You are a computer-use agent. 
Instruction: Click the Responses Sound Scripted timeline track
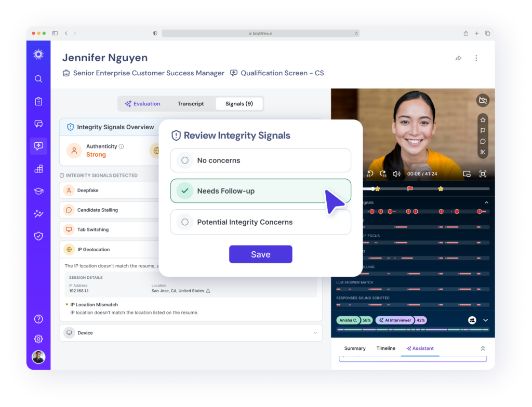point(413,305)
